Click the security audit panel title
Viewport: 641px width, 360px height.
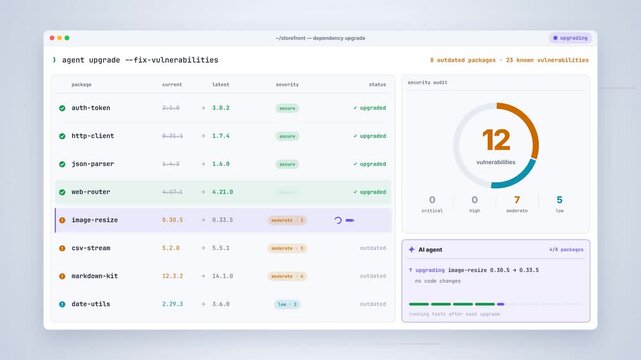coord(428,83)
